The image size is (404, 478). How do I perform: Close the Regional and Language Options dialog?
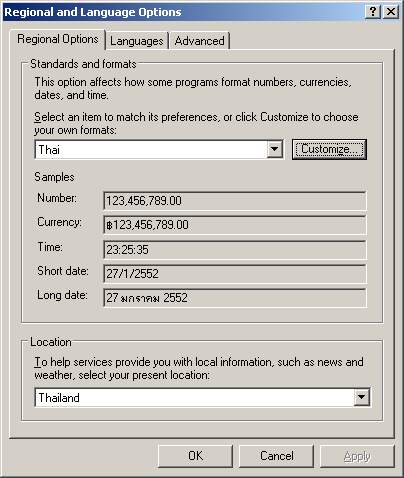click(x=391, y=12)
